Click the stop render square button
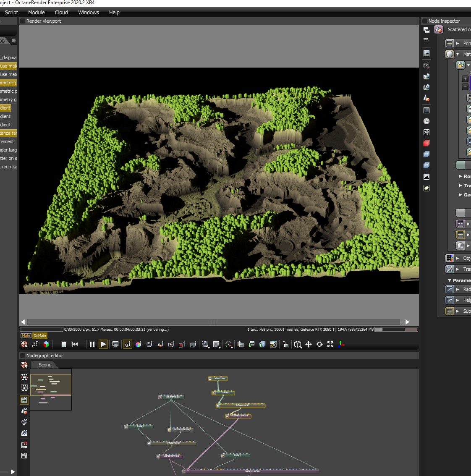The width and height of the screenshot is (471, 476). point(64,344)
